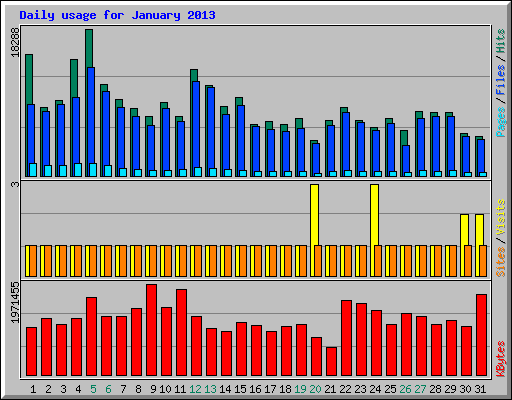This screenshot has height=400, width=512.
Task: Select the tallest red KBytes bar for day 9
Action: point(151,330)
